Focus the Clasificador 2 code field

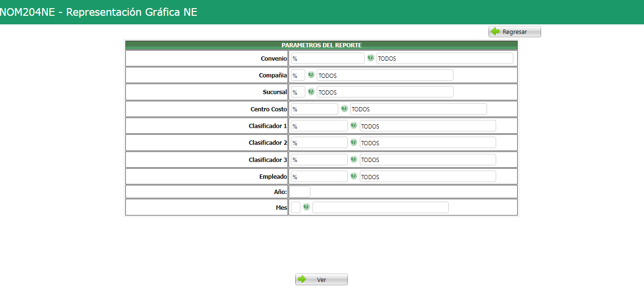tap(319, 142)
